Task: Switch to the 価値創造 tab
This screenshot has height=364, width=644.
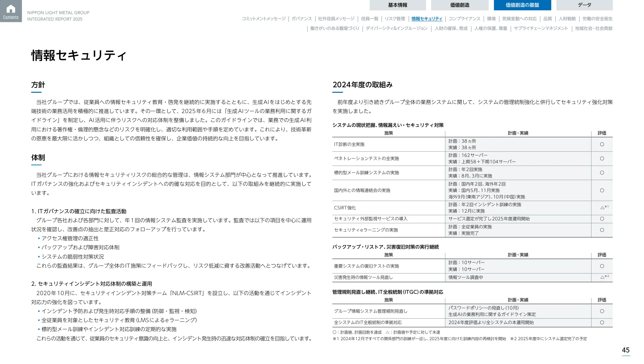Action: click(x=460, y=5)
